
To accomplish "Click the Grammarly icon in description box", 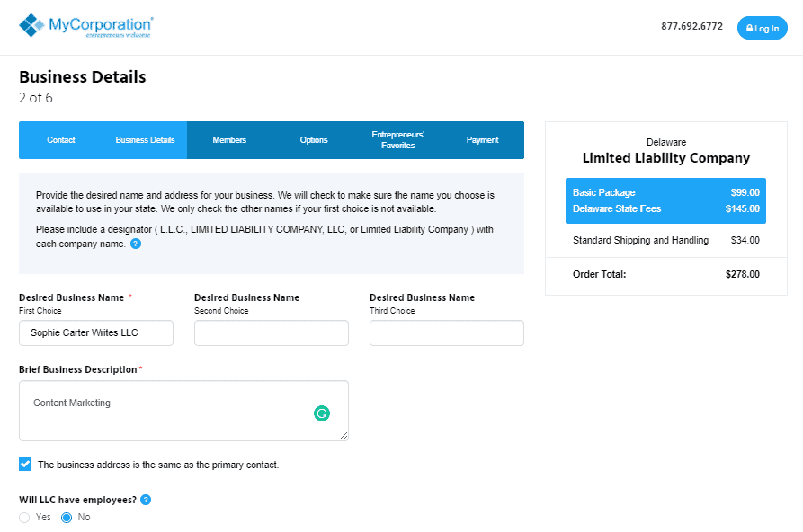I will click(322, 413).
